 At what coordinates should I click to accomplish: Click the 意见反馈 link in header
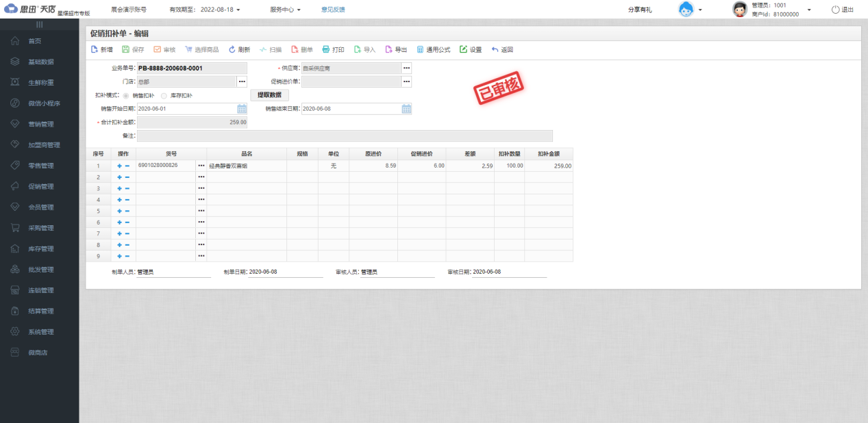(x=333, y=10)
